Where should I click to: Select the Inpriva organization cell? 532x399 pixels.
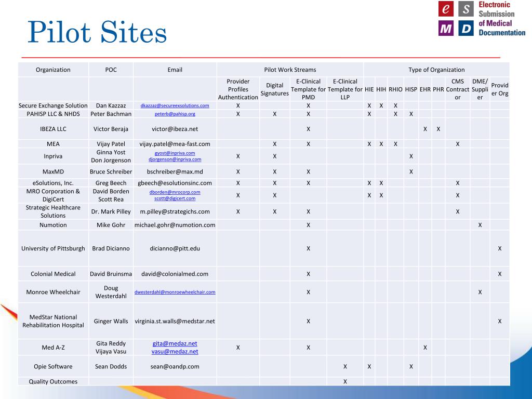point(53,156)
